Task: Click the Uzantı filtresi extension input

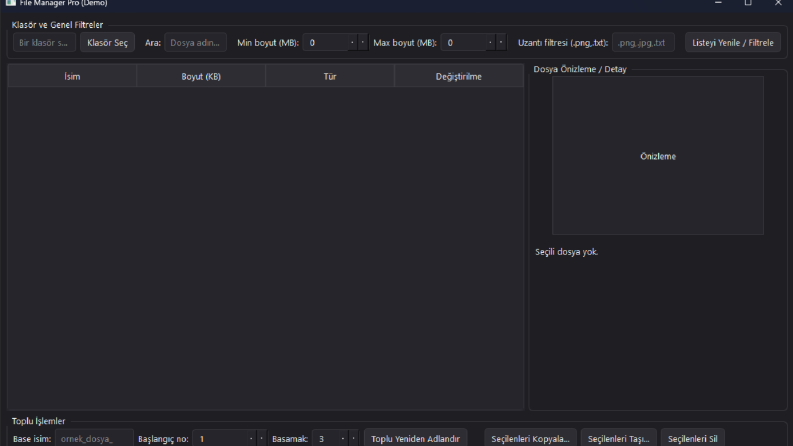Action: pyautogui.click(x=643, y=42)
